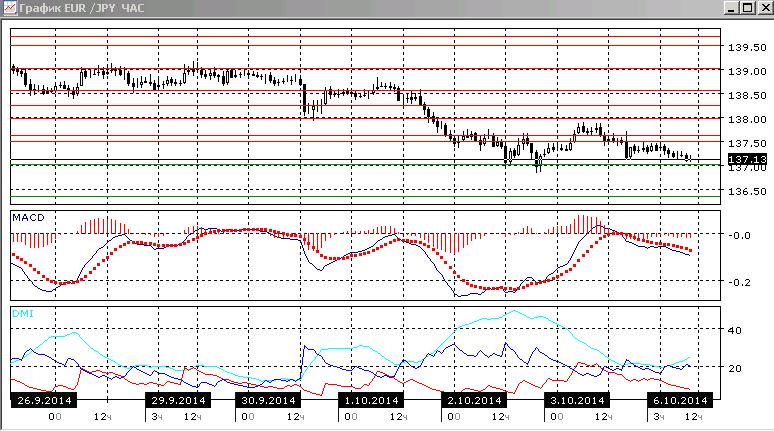Click the 138.00 price axis label

point(747,119)
